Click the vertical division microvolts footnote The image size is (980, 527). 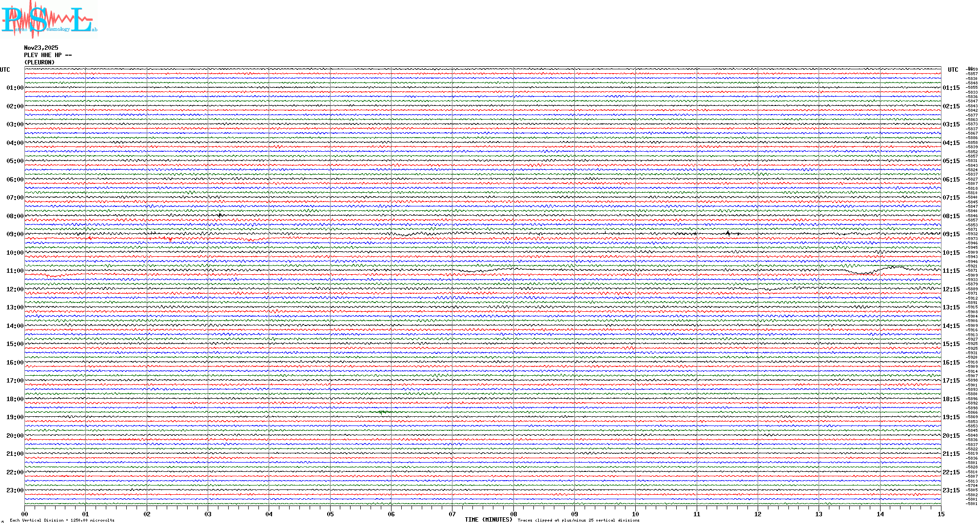[62, 521]
